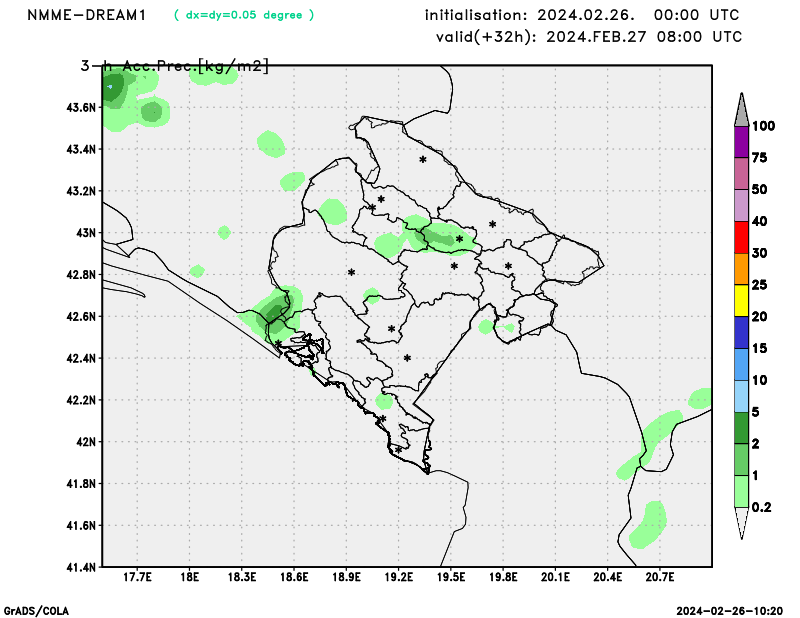Image resolution: width=800 pixels, height=618 pixels.
Task: Click the 2024-02-26-10:20 timestamp
Action: pos(730,611)
